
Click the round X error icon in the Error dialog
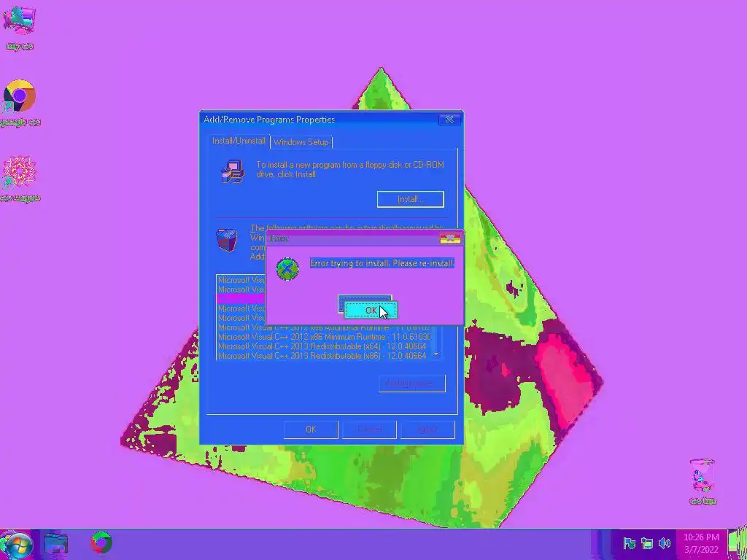[287, 269]
